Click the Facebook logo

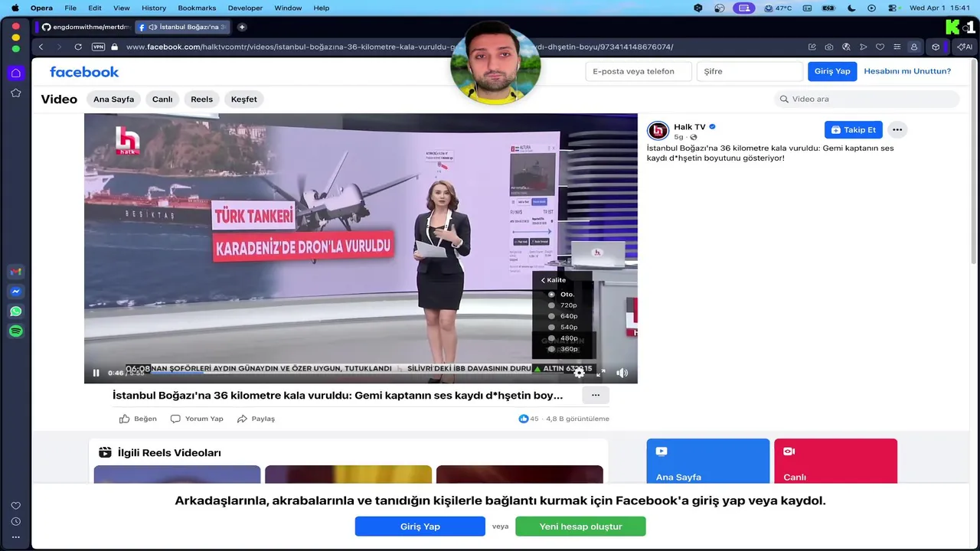click(x=84, y=72)
